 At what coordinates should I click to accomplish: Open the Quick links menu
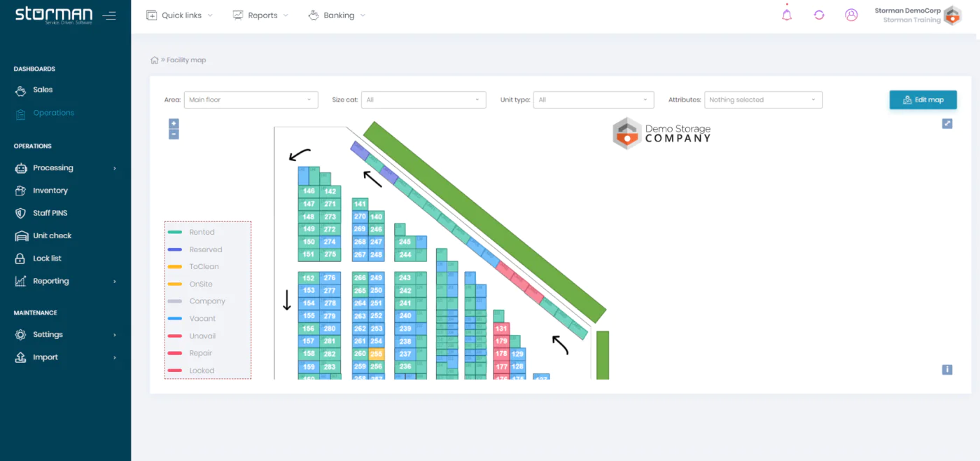tap(179, 15)
